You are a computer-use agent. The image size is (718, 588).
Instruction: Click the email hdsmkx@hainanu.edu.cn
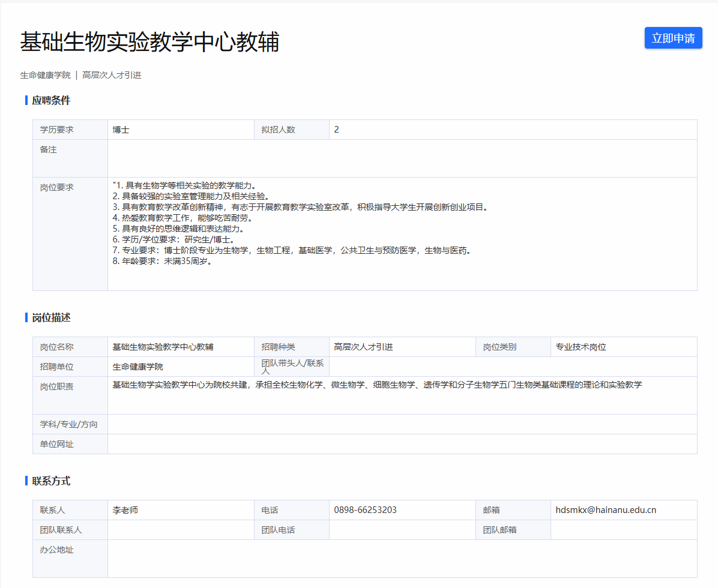(x=606, y=510)
